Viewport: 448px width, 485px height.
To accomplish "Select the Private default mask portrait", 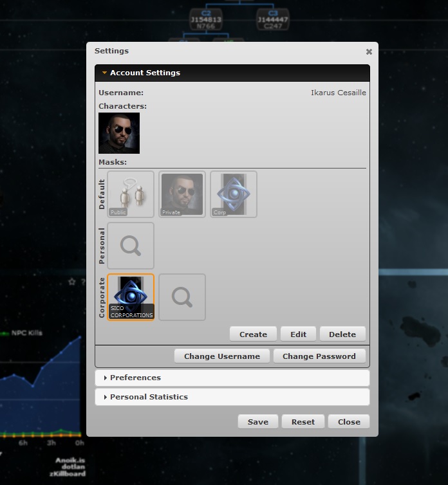I will [x=182, y=194].
